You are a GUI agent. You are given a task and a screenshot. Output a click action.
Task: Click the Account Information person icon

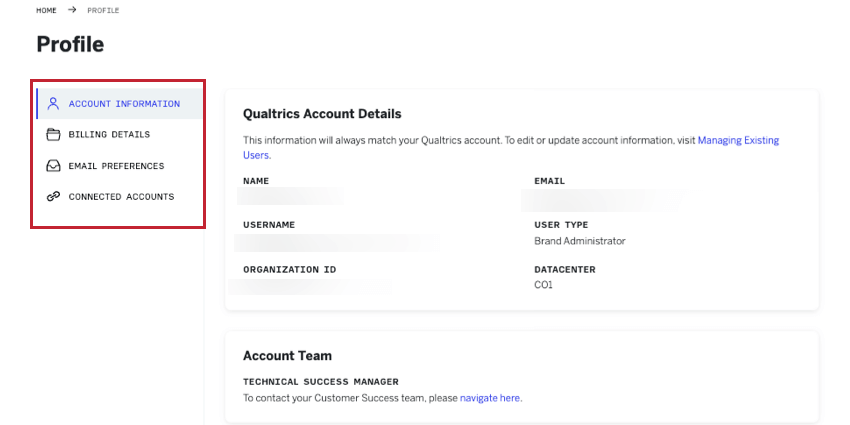coord(53,104)
